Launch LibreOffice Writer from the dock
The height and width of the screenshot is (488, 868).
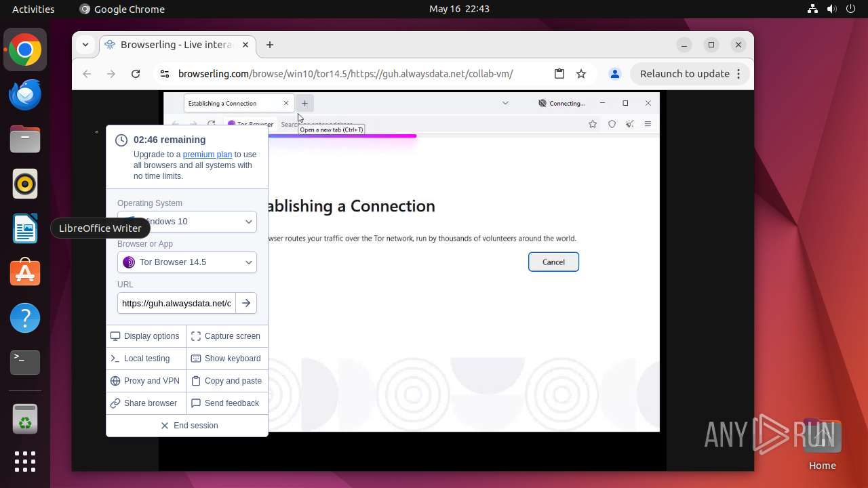click(25, 228)
